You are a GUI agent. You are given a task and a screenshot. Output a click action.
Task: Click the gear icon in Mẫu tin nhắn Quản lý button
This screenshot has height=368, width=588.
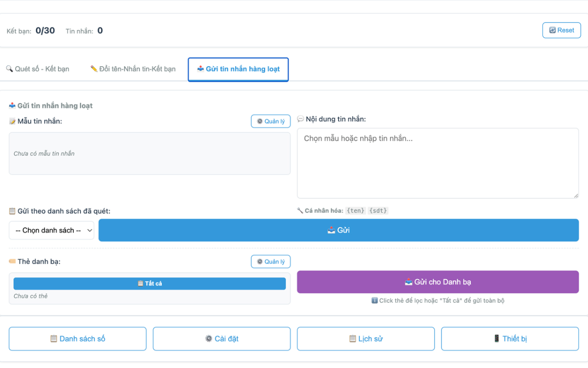[x=260, y=121]
